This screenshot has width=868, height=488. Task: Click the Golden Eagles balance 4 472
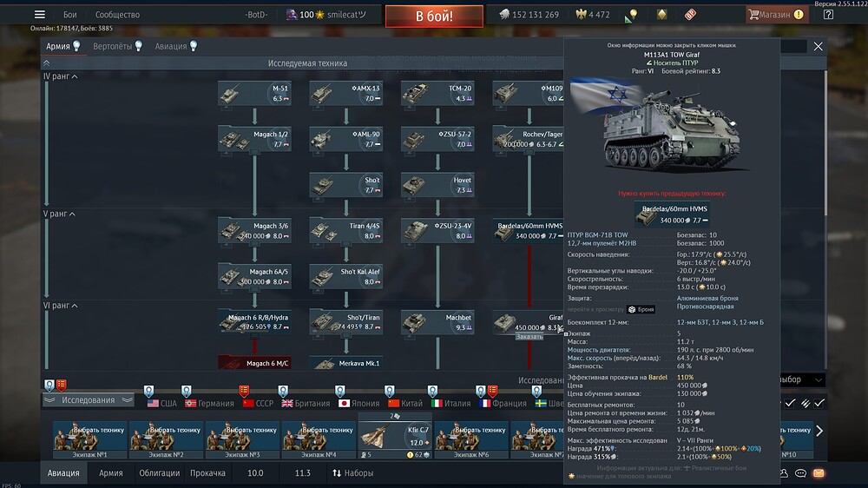click(x=593, y=15)
